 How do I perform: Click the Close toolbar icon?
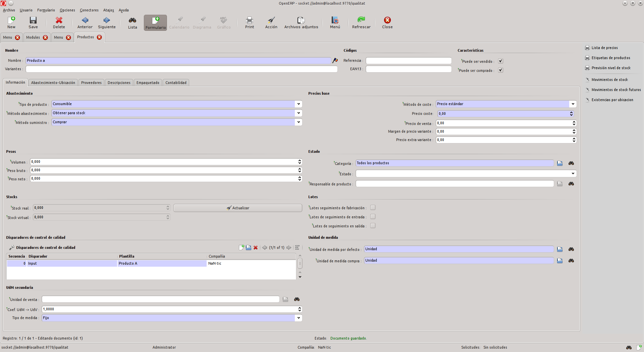tap(387, 23)
